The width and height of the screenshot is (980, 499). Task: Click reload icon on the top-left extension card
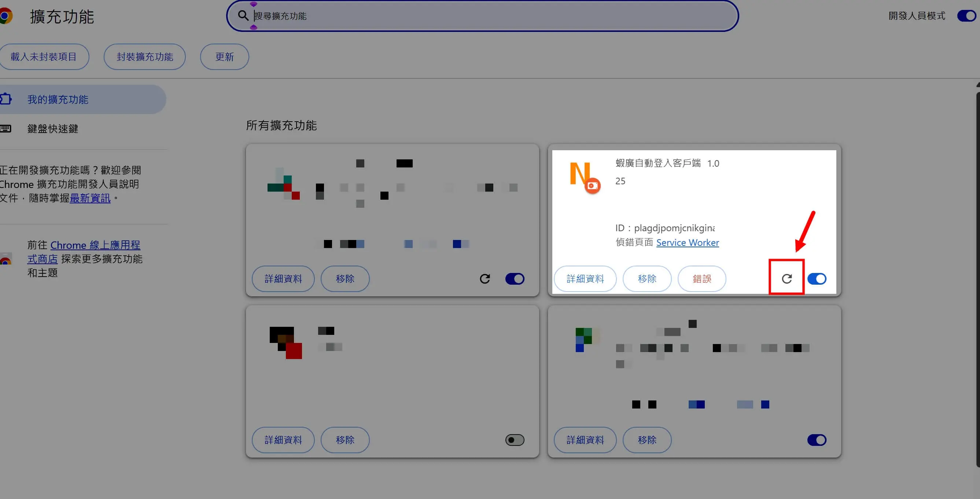(484, 279)
